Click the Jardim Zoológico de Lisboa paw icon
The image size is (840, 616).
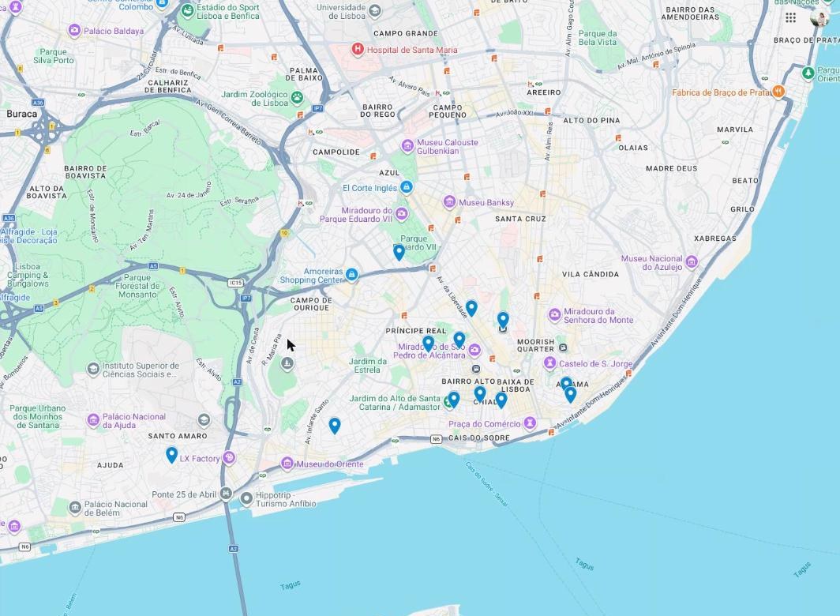(x=297, y=98)
